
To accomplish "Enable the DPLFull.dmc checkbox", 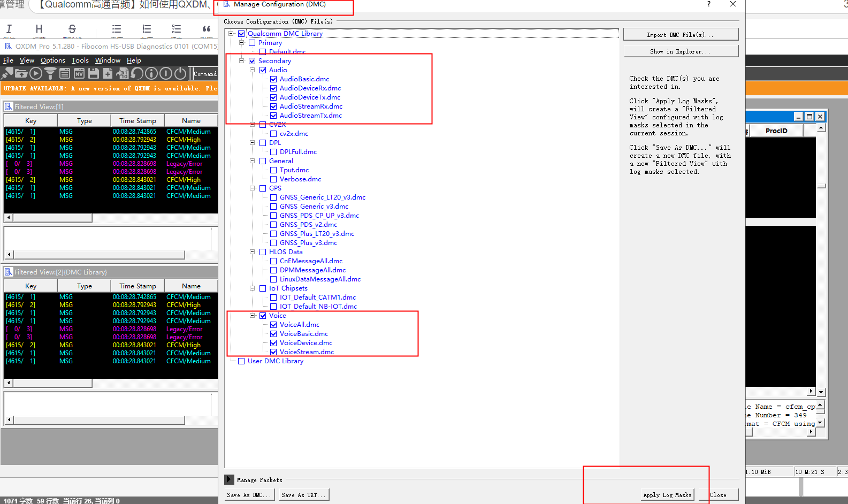I will (273, 152).
